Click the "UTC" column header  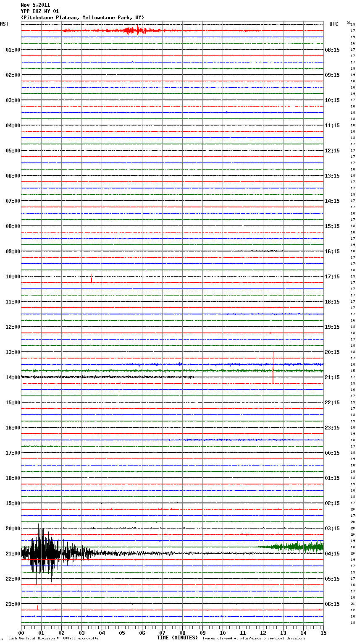(x=334, y=24)
